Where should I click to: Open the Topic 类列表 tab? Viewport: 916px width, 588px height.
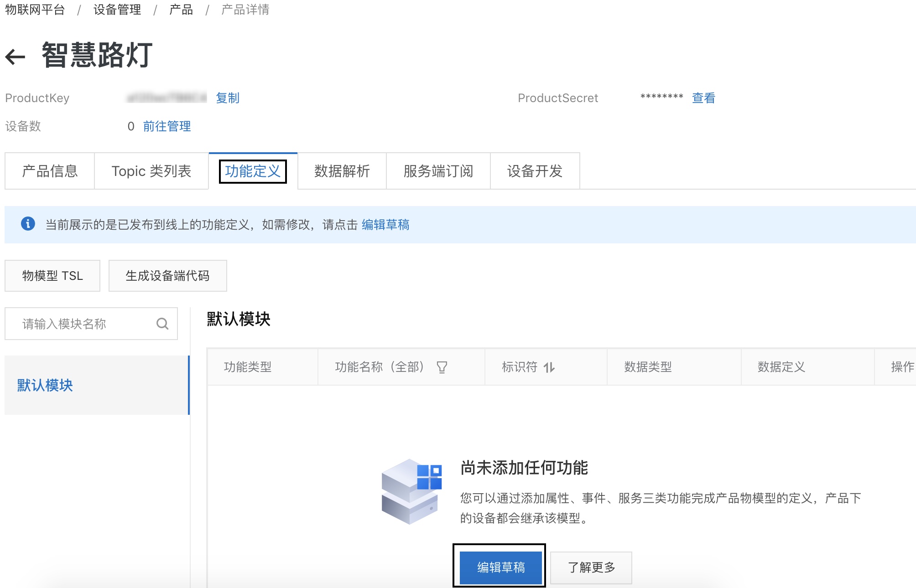coord(151,171)
